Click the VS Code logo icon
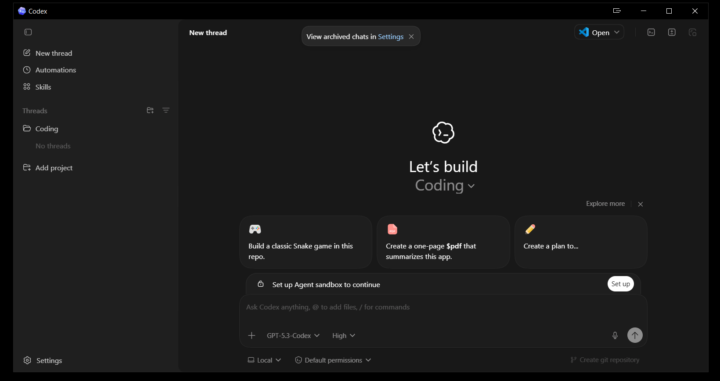720x381 pixels. (584, 32)
